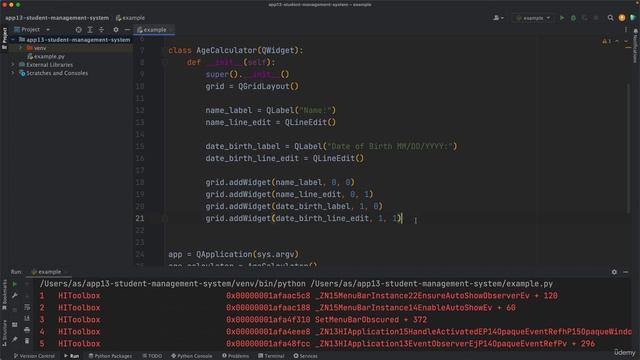Open the Services tool window

click(305, 356)
